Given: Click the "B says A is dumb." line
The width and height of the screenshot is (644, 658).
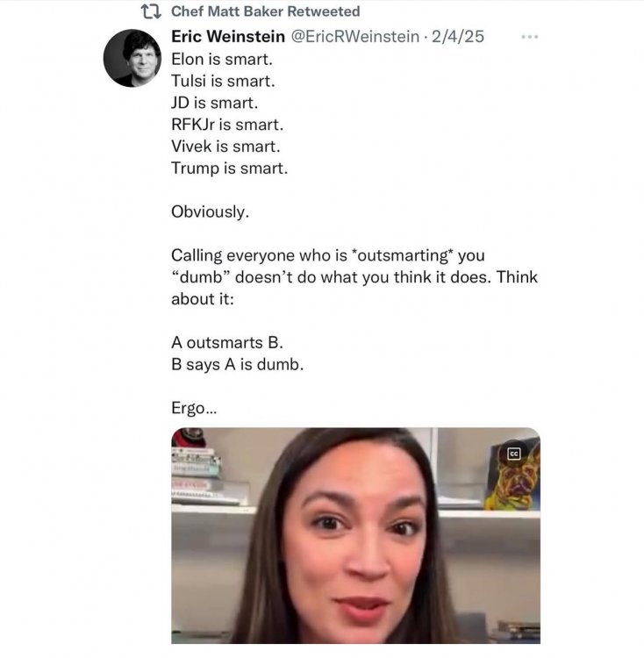Looking at the screenshot, I should [237, 364].
